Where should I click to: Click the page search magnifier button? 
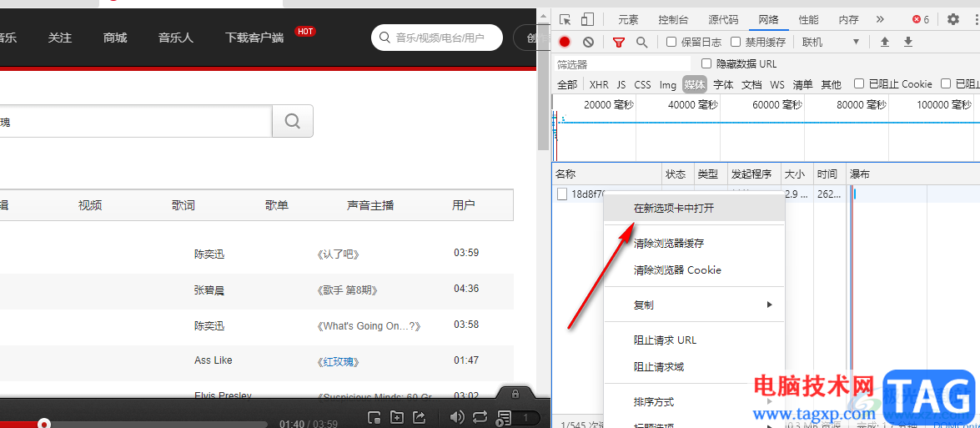coord(293,121)
